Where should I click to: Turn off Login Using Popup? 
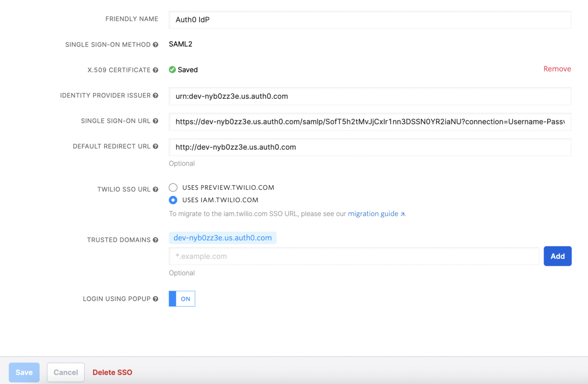pos(182,299)
